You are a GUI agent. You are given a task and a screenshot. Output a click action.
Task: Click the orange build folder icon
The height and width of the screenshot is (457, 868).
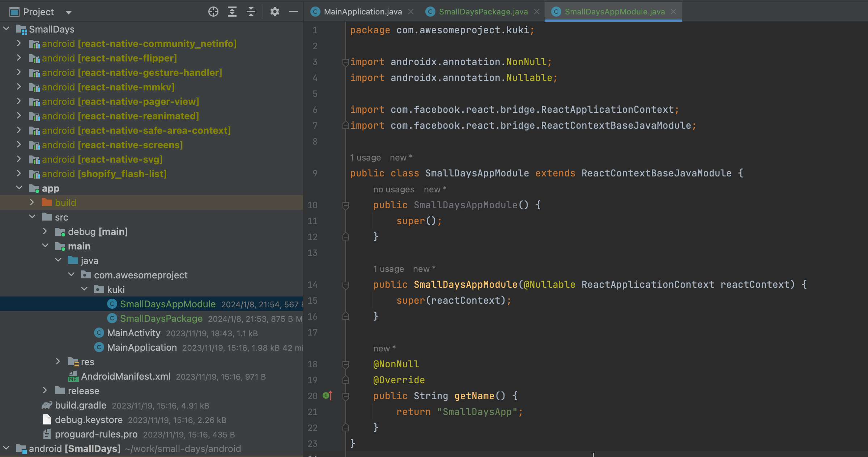pyautogui.click(x=47, y=202)
